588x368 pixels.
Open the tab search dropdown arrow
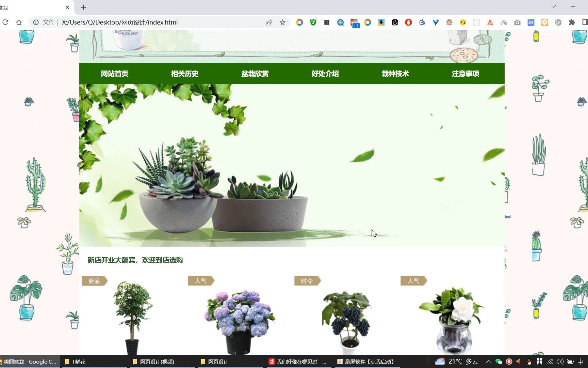(x=554, y=6)
